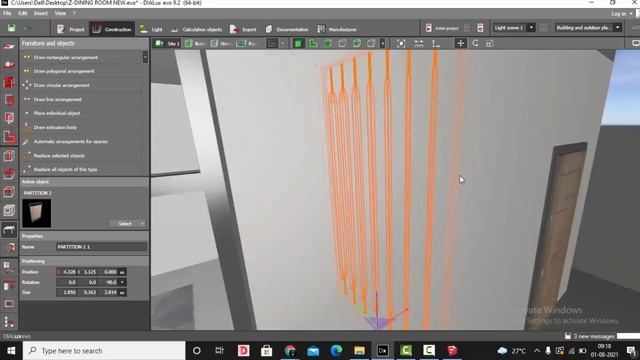Select the Room view button in the view toolbar
The height and width of the screenshot is (360, 640).
tap(247, 43)
